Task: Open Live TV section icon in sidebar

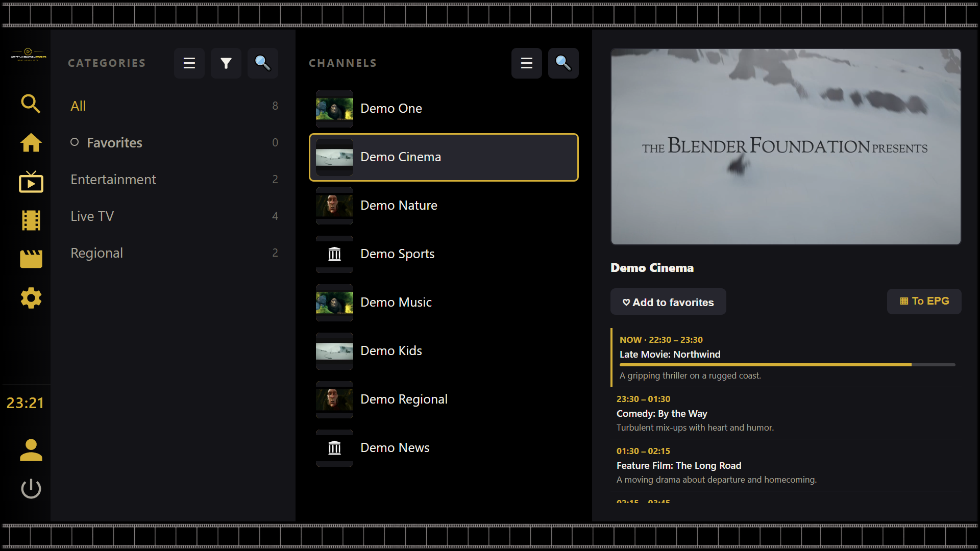Action: click(31, 182)
